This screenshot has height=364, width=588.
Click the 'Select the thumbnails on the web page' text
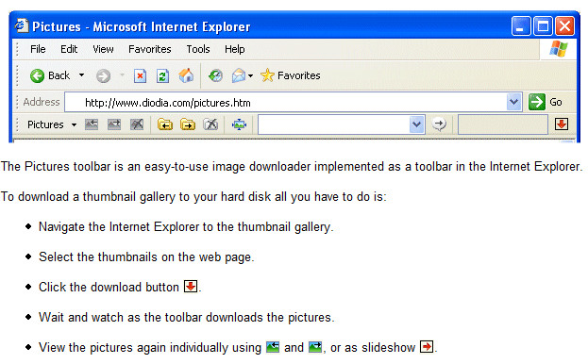(x=146, y=256)
